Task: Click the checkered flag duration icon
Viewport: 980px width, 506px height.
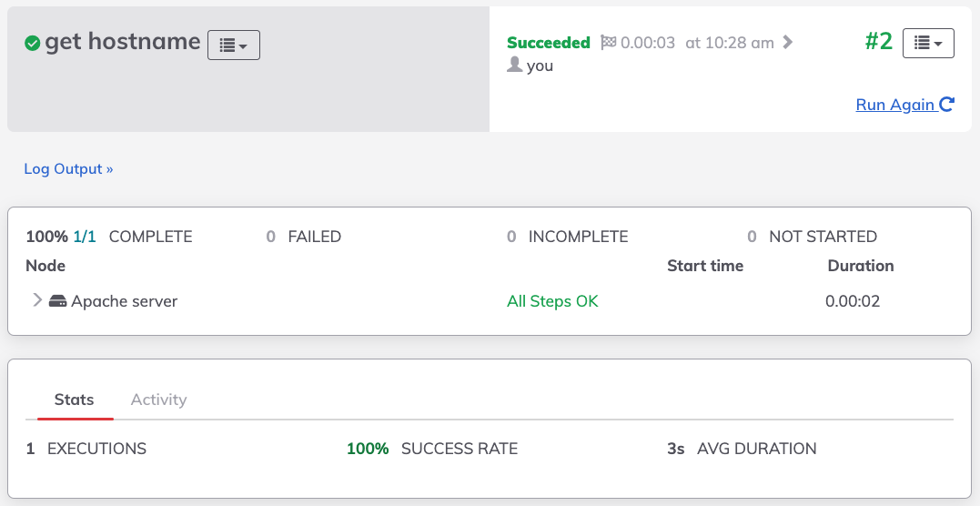Action: pyautogui.click(x=608, y=43)
